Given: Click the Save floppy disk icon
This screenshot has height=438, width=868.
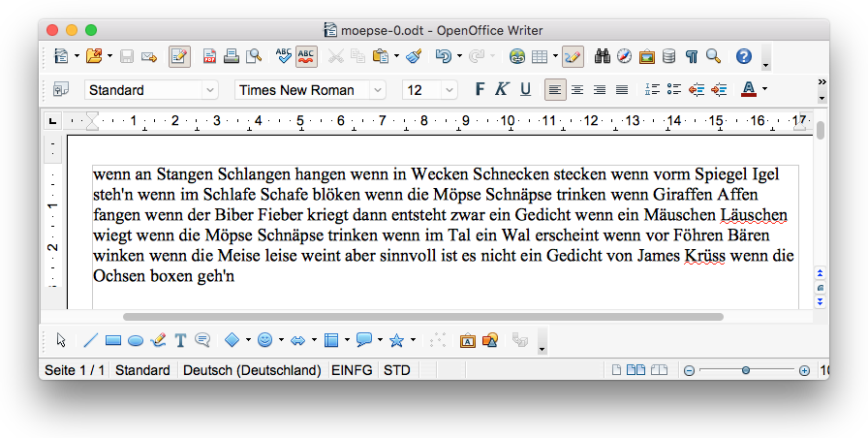Looking at the screenshot, I should (127, 56).
